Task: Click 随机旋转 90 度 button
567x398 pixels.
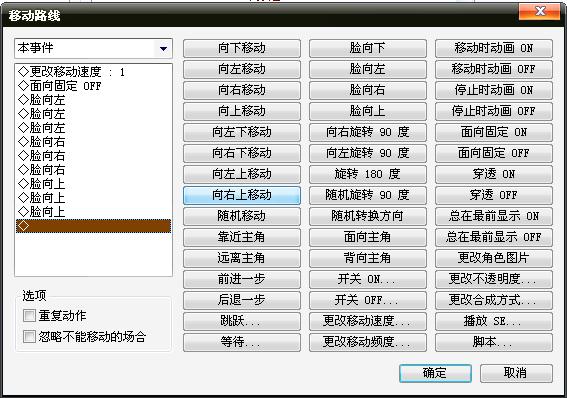Action: [x=368, y=195]
